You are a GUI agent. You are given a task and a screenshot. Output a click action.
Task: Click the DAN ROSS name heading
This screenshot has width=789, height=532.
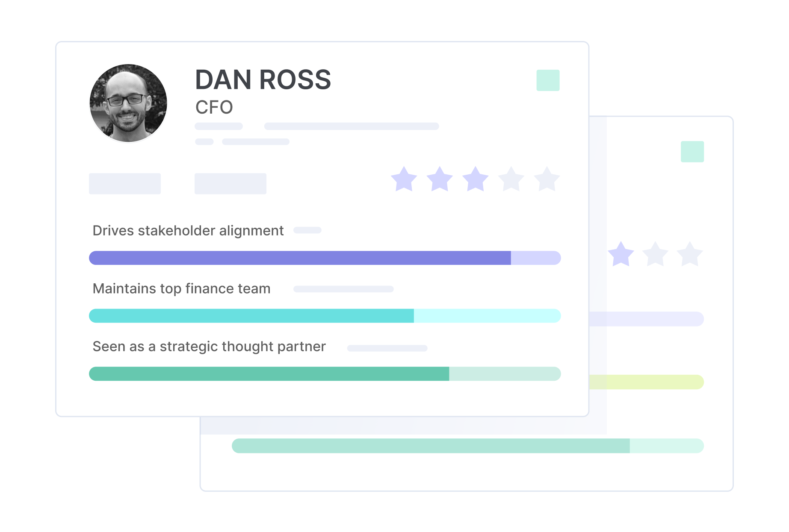click(x=263, y=80)
